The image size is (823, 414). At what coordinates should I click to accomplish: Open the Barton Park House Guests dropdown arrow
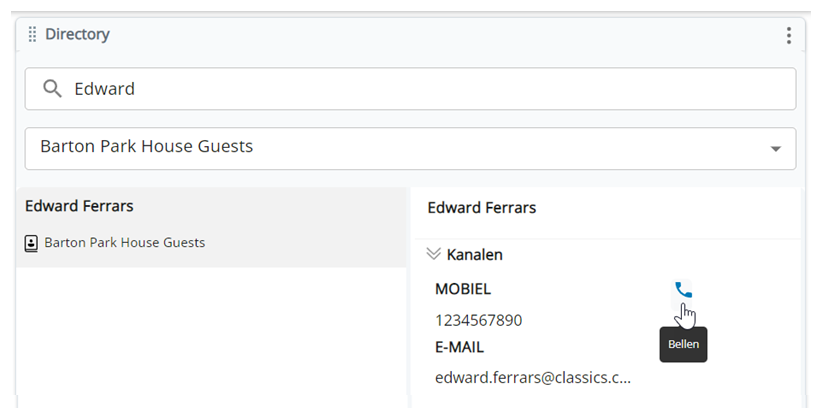775,149
